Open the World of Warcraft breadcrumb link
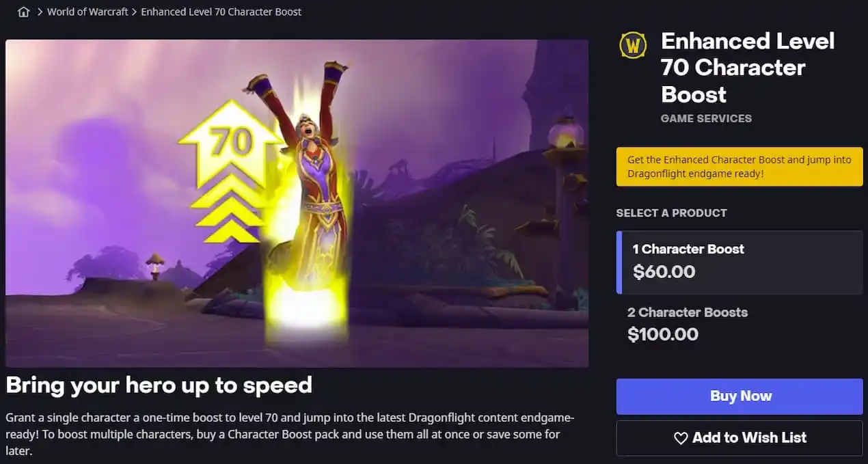This screenshot has height=464, width=868. pyautogui.click(x=87, y=12)
